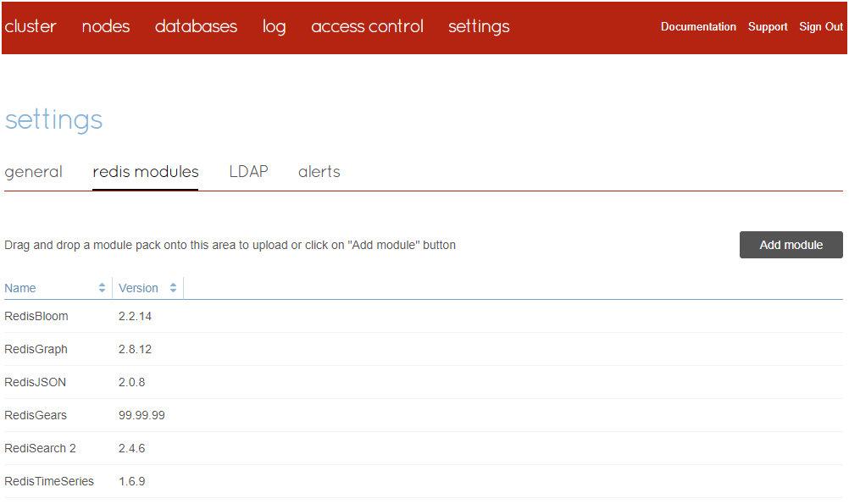
Task: Click the Support link
Action: (x=768, y=27)
